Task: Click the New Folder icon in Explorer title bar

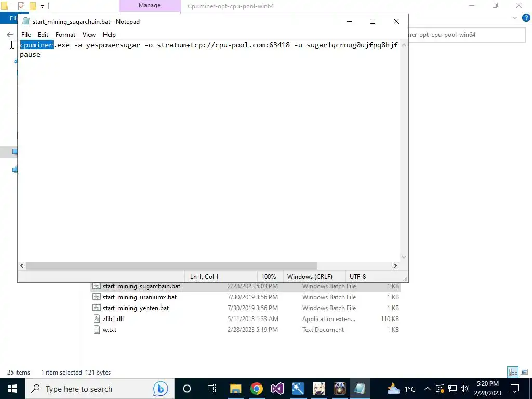Action: (33, 6)
